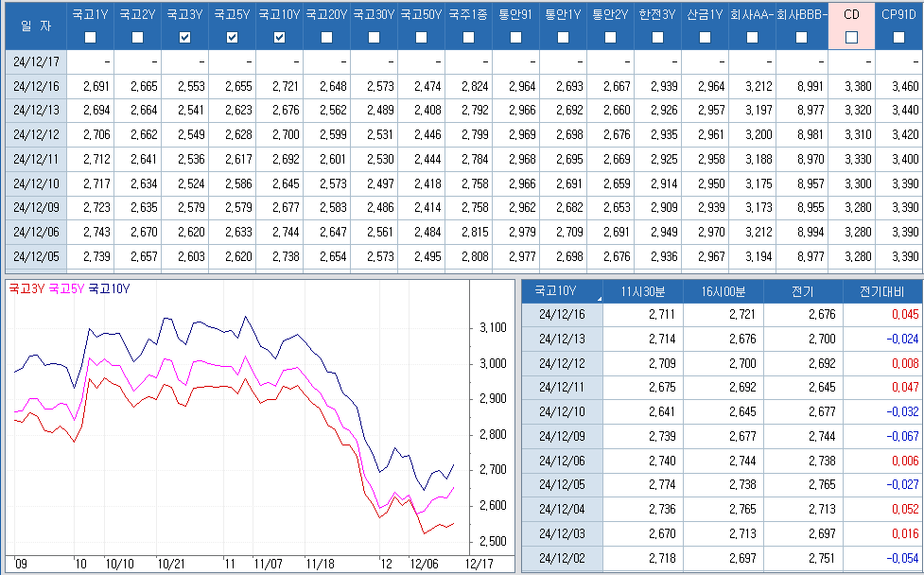The height and width of the screenshot is (575, 924).
Task: Click the magenta 국고5Y legend label
Action: (66, 288)
